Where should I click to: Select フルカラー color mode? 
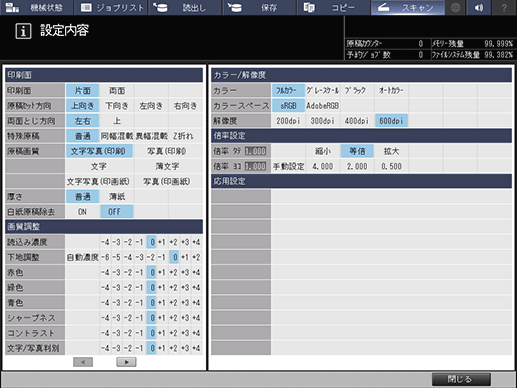point(288,90)
